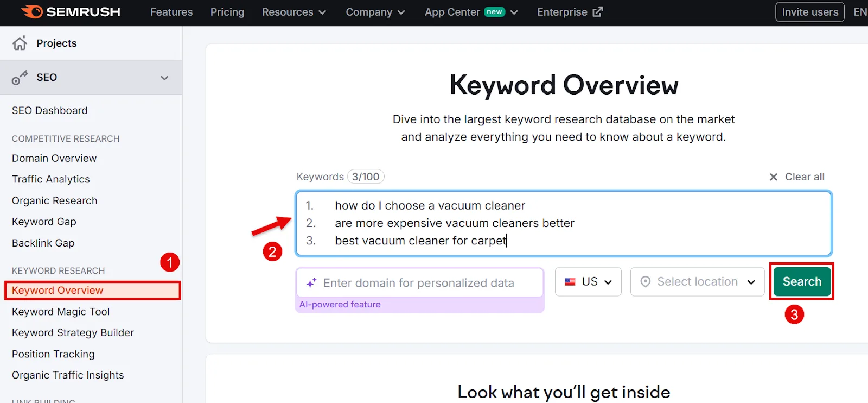
Task: Click inside the keywords text area
Action: pos(564,223)
